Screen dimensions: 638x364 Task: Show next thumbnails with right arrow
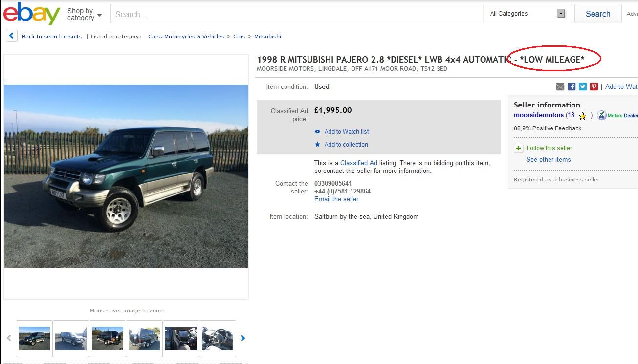click(x=243, y=338)
